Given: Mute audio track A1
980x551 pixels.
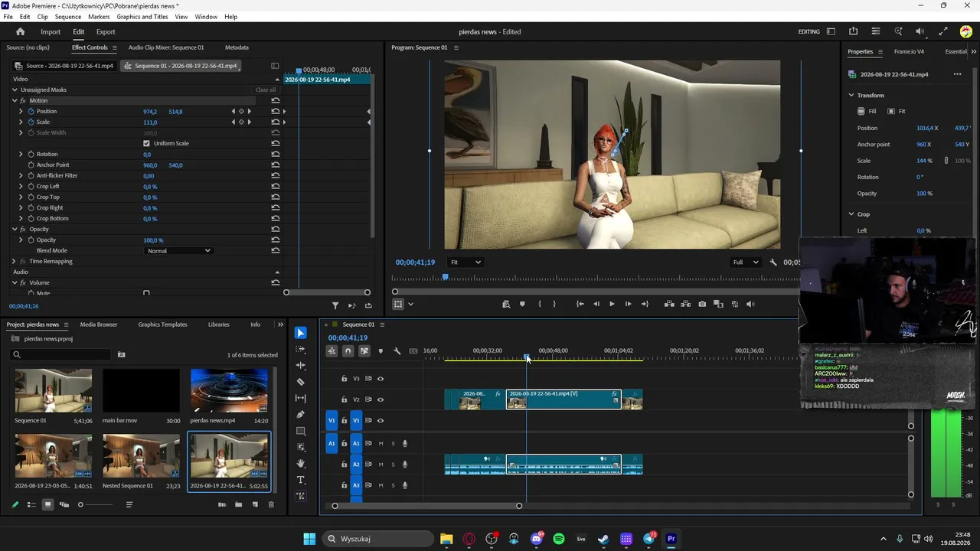Looking at the screenshot, I should (381, 444).
